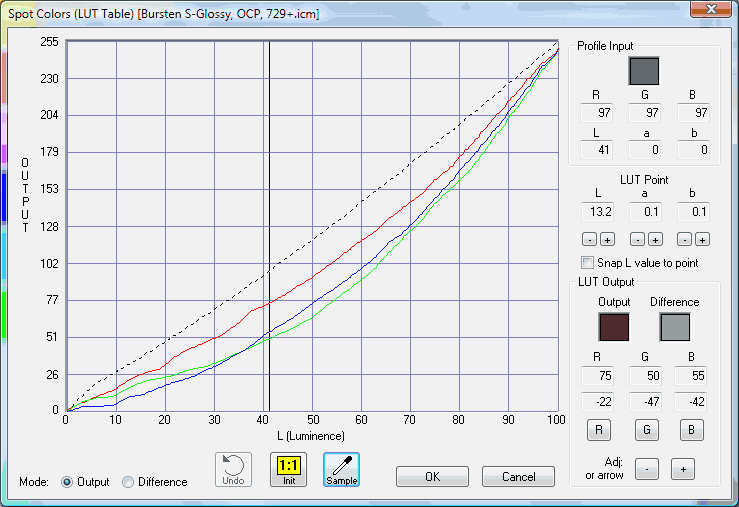The image size is (739, 507).
Task: Click the Profile Input a field
Action: tap(645, 150)
